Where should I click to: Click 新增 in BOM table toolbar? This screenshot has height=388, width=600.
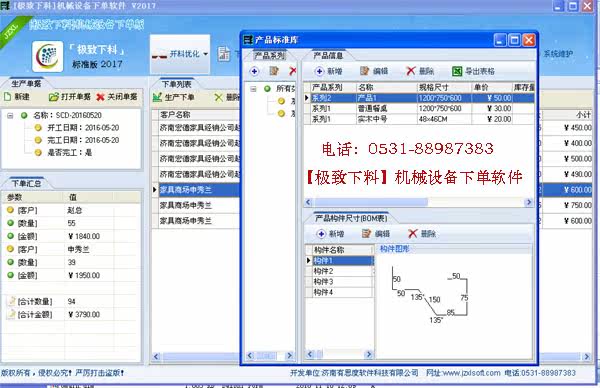pos(331,234)
